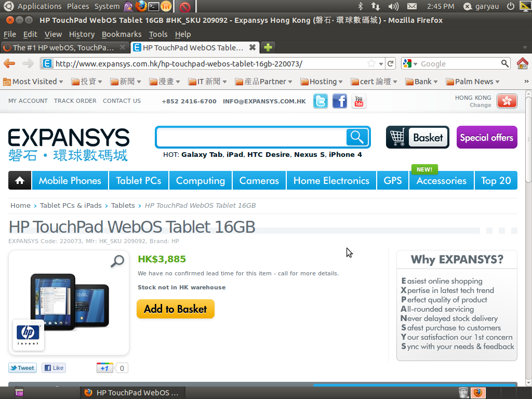532x399 pixels.
Task: Click Tablets breadcrumb link
Action: (123, 205)
